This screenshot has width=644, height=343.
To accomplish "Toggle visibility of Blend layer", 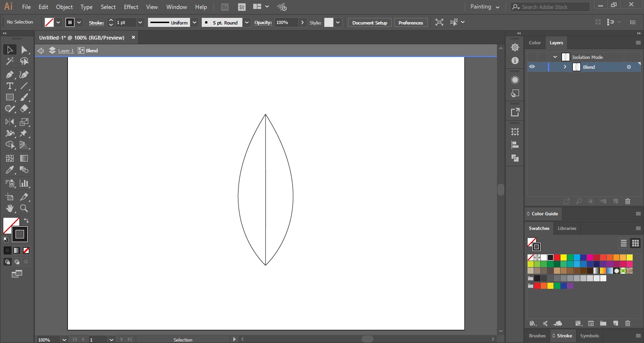I will [x=532, y=67].
